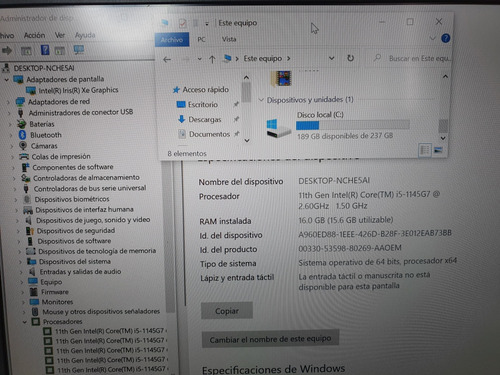The width and height of the screenshot is (500, 375).
Task: Refresh the Este equipo folder view
Action: click(350, 58)
